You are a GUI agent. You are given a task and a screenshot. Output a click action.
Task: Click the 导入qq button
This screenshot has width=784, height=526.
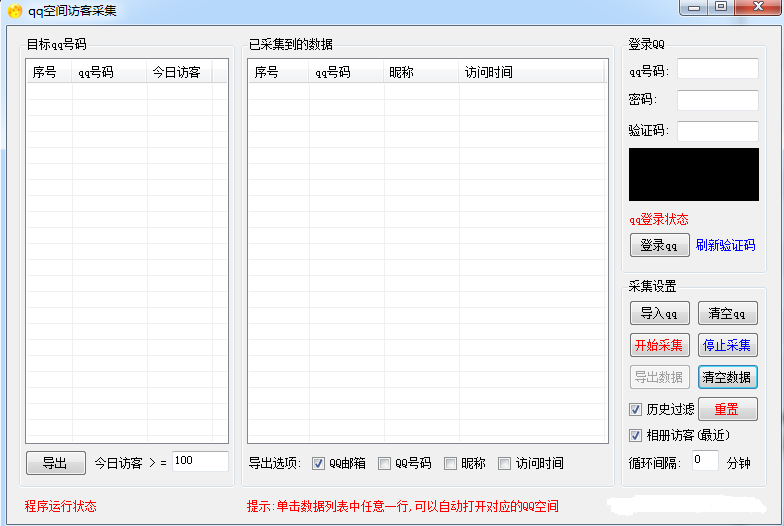click(x=659, y=313)
